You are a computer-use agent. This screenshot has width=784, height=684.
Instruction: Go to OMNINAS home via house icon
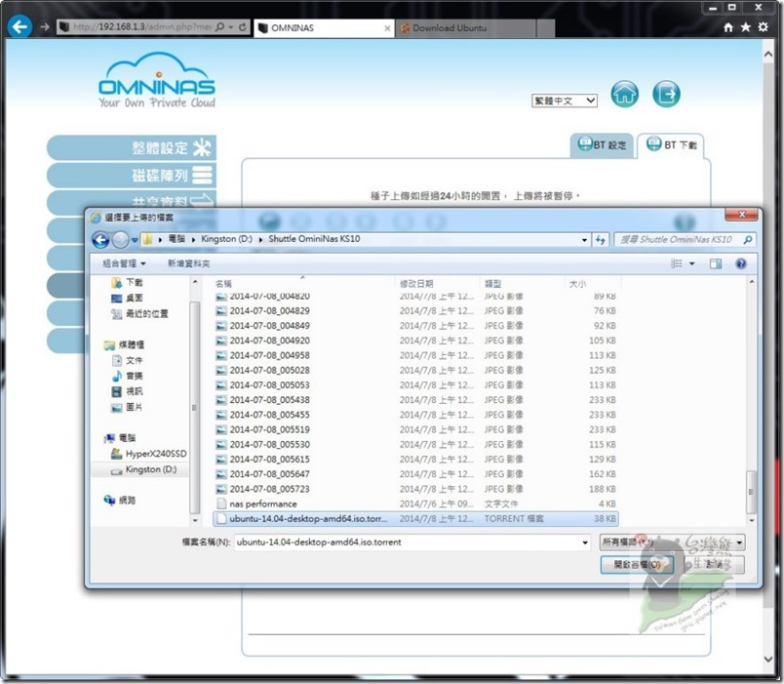(624, 94)
